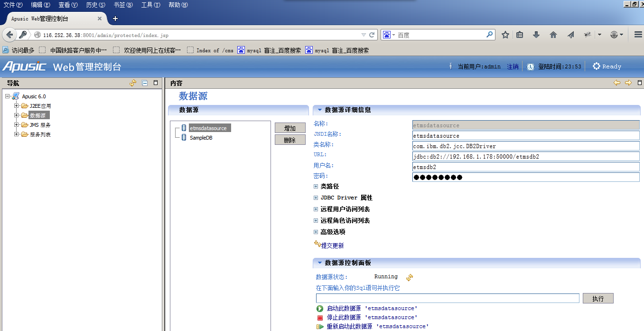
Task: Collapse the 数据源详细信息 section header
Action: 320,110
